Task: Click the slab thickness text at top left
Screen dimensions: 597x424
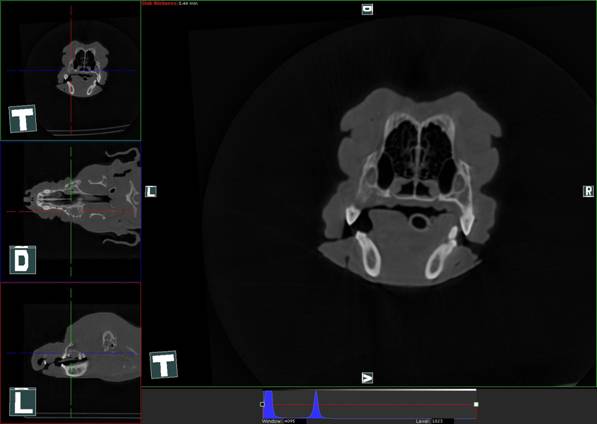Action: [170, 3]
